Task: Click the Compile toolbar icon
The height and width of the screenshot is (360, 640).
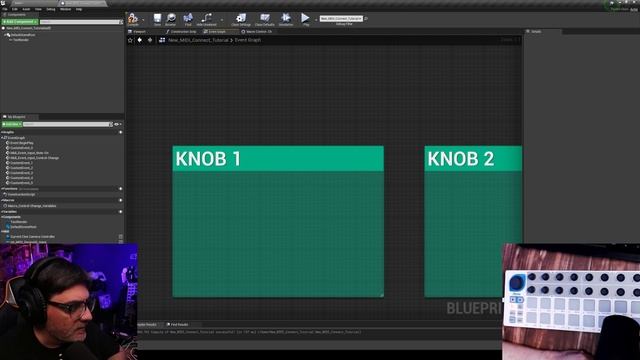Action: pos(133,18)
